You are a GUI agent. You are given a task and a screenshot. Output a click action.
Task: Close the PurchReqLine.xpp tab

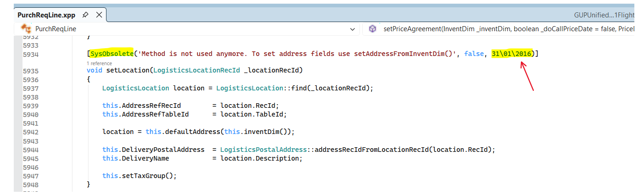point(99,15)
